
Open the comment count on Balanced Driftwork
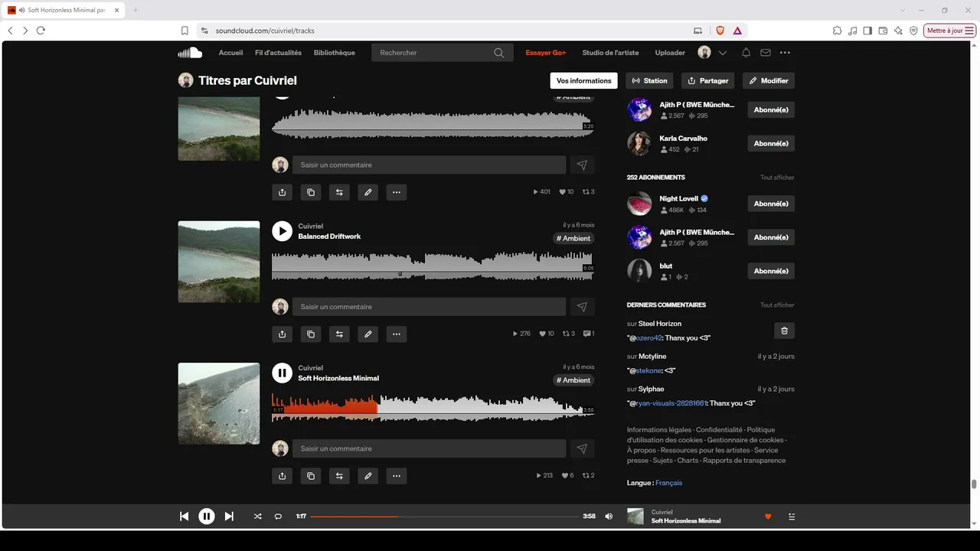[589, 334]
